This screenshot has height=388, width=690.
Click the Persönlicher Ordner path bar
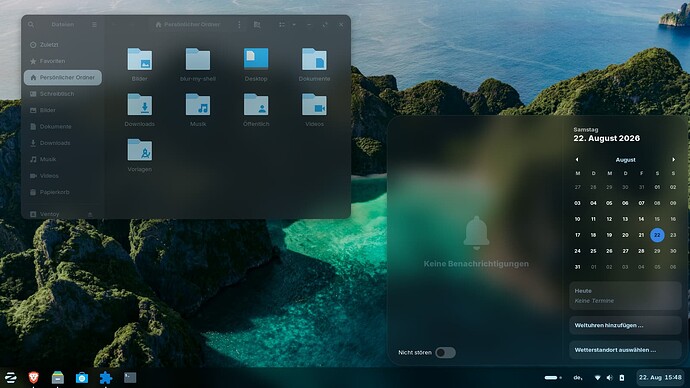pos(188,25)
